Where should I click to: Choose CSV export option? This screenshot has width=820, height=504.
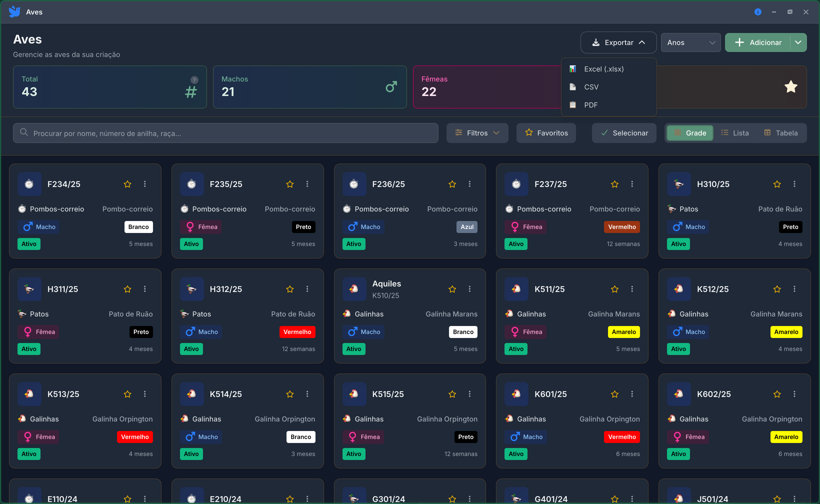point(609,87)
